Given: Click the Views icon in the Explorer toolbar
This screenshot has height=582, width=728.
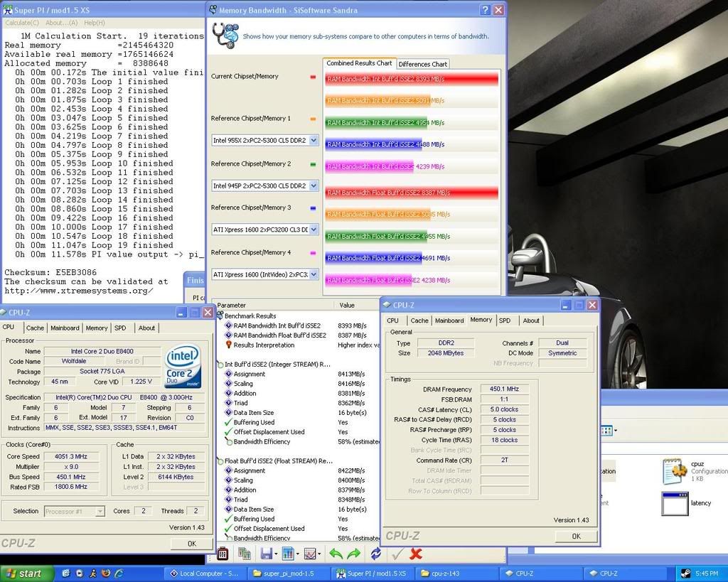Looking at the screenshot, I should pyautogui.click(x=606, y=431).
